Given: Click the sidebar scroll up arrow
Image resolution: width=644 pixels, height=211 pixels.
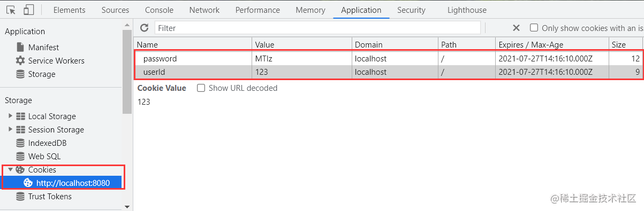Looking at the screenshot, I should [x=127, y=24].
